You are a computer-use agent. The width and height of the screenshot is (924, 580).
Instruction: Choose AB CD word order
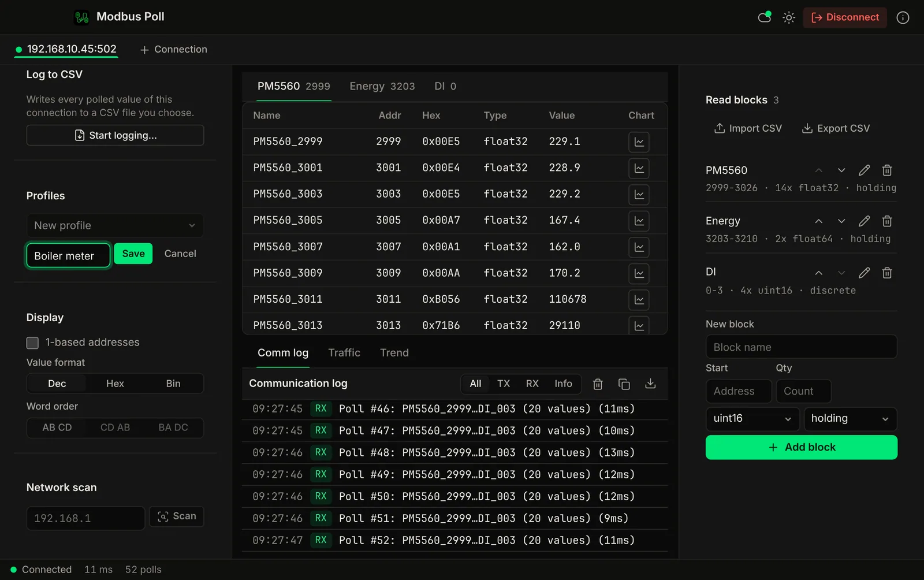pos(57,427)
